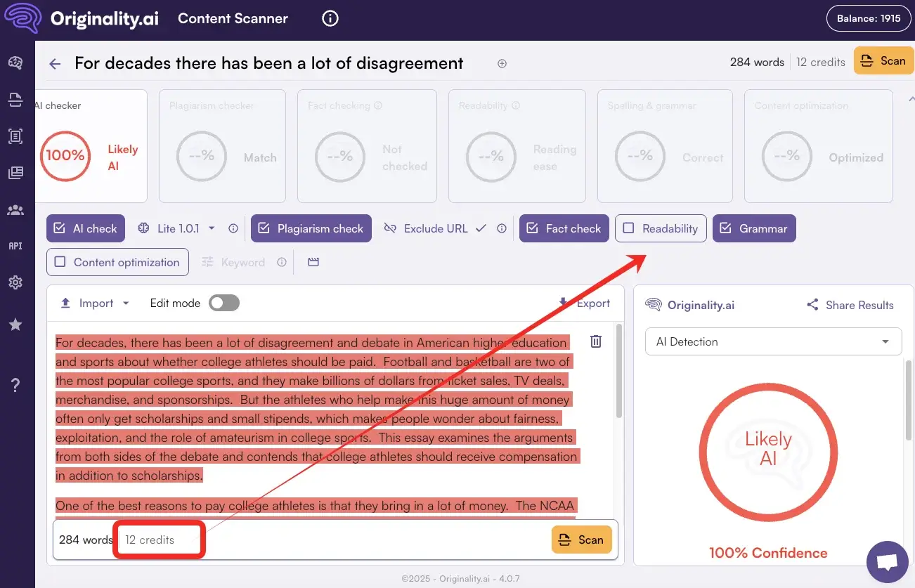Click the Balance: 1915 button
915x588 pixels.
coord(869,18)
